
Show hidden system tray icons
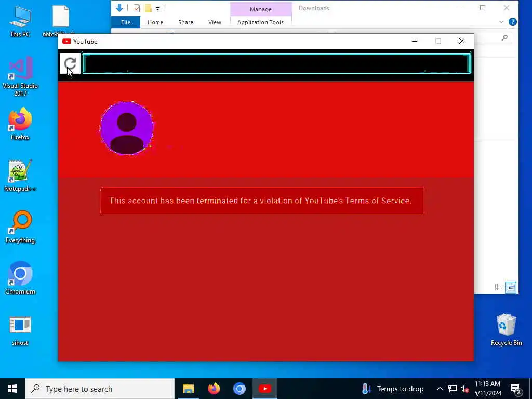pyautogui.click(x=440, y=389)
